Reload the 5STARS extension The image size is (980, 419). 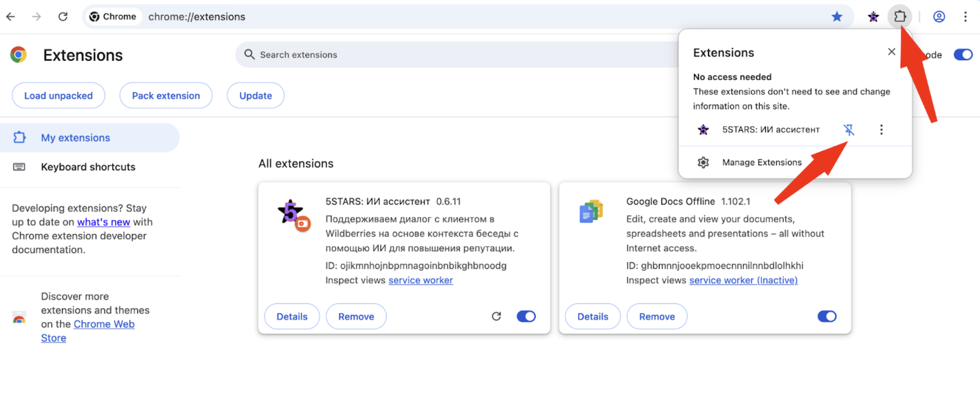(x=496, y=316)
